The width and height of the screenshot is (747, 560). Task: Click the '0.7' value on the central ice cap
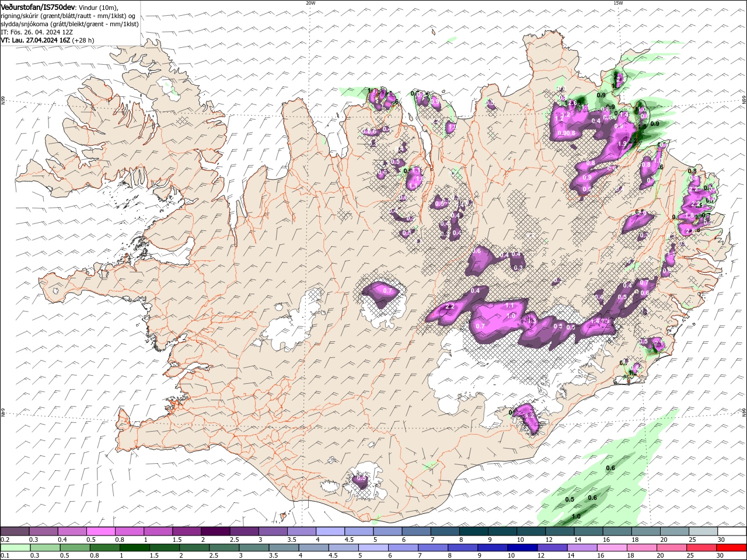388,290
